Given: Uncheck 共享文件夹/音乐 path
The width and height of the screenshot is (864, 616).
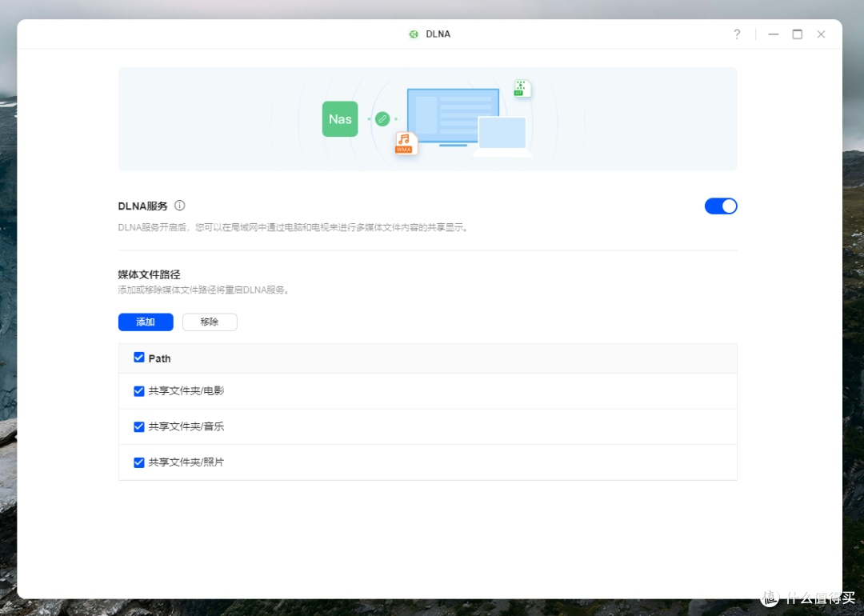Looking at the screenshot, I should pyautogui.click(x=139, y=427).
